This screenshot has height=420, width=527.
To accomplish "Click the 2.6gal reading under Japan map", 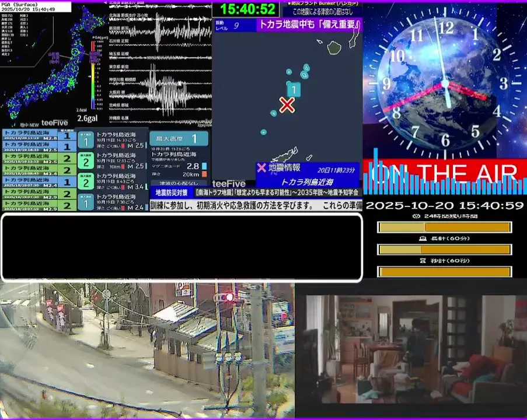I will click(88, 118).
